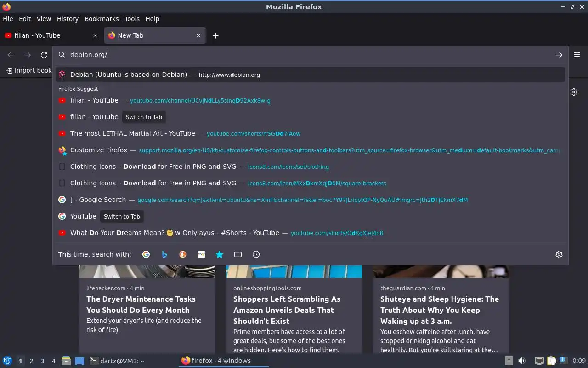
Task: Search with eBay from one-off search row
Action: (201, 254)
